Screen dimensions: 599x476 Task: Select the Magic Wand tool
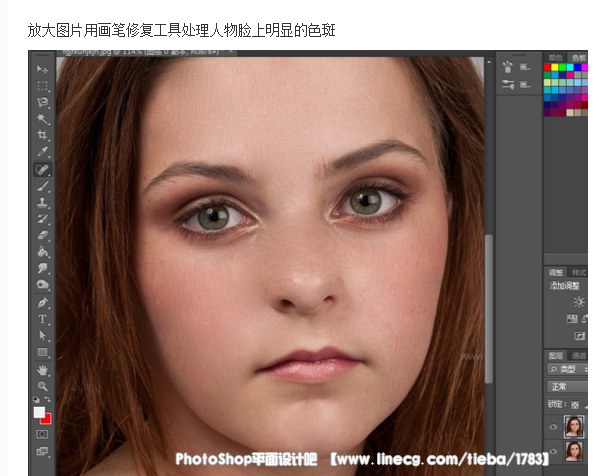click(42, 118)
